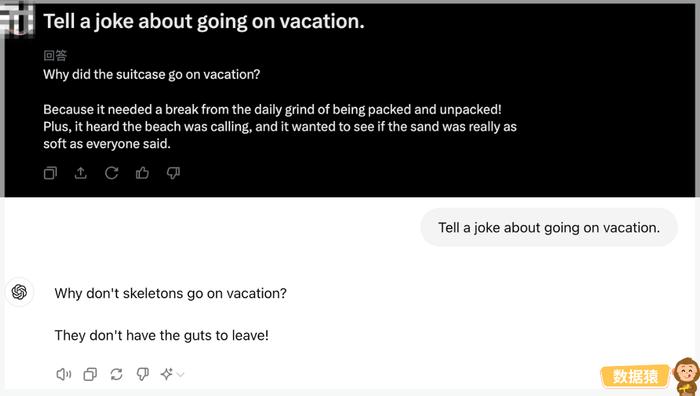Select the 回答 label

click(55, 55)
